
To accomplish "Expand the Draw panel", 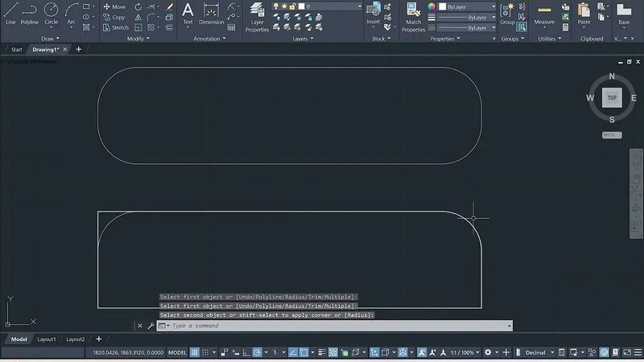I will [x=50, y=39].
